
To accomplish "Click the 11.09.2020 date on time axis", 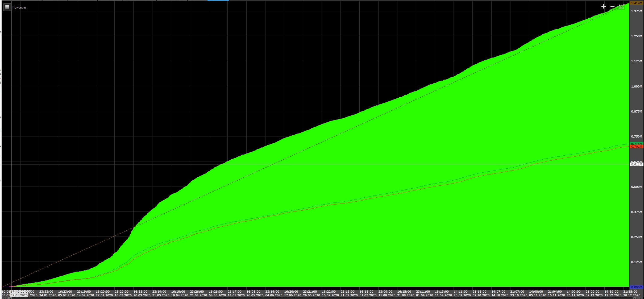I will click(x=443, y=295).
